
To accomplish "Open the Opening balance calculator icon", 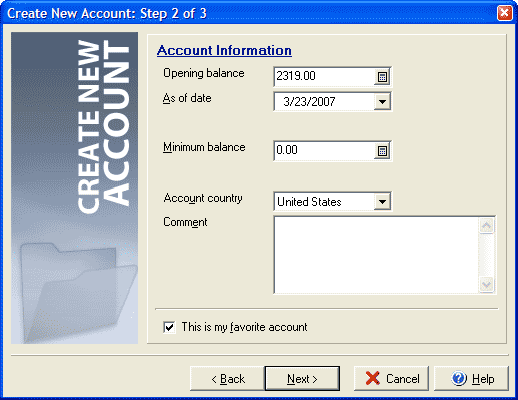I will tap(382, 77).
